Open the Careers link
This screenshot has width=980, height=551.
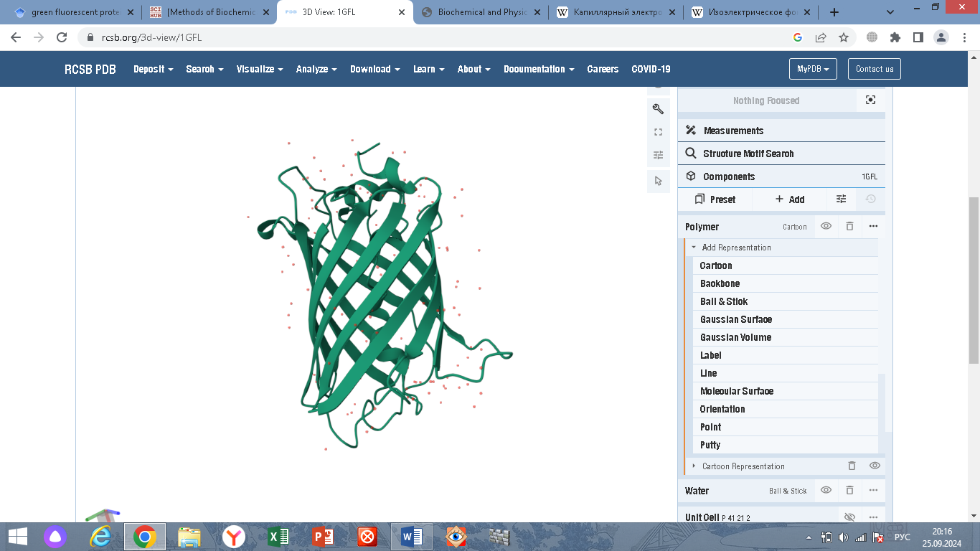tap(603, 69)
